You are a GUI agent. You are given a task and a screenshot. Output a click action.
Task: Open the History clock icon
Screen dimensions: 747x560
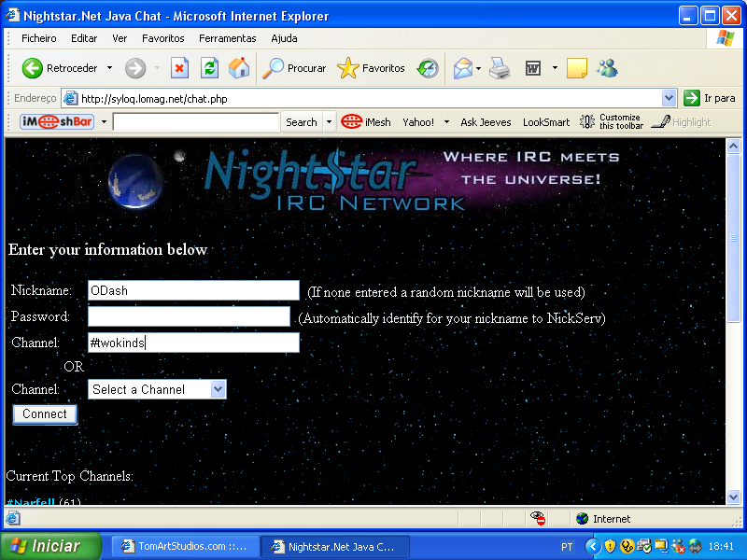coord(428,68)
